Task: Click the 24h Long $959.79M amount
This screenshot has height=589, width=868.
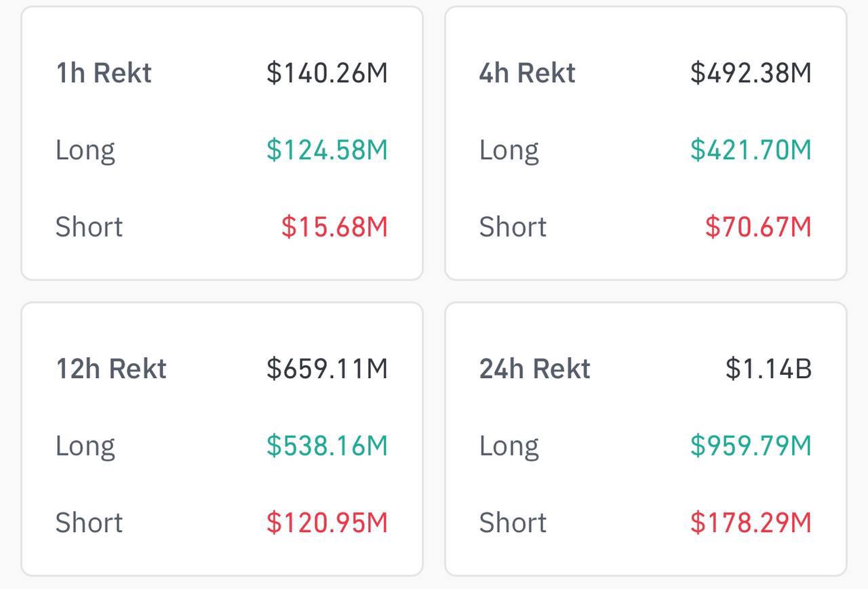Action: [x=751, y=445]
